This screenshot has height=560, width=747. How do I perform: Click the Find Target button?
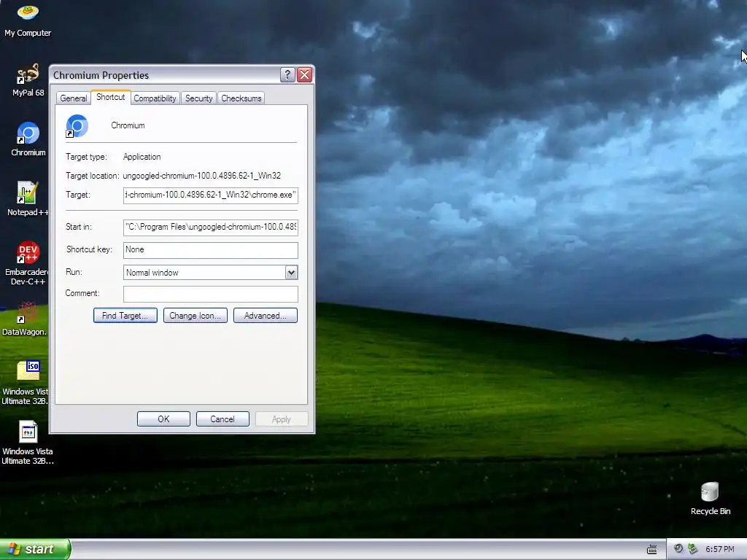click(x=125, y=315)
